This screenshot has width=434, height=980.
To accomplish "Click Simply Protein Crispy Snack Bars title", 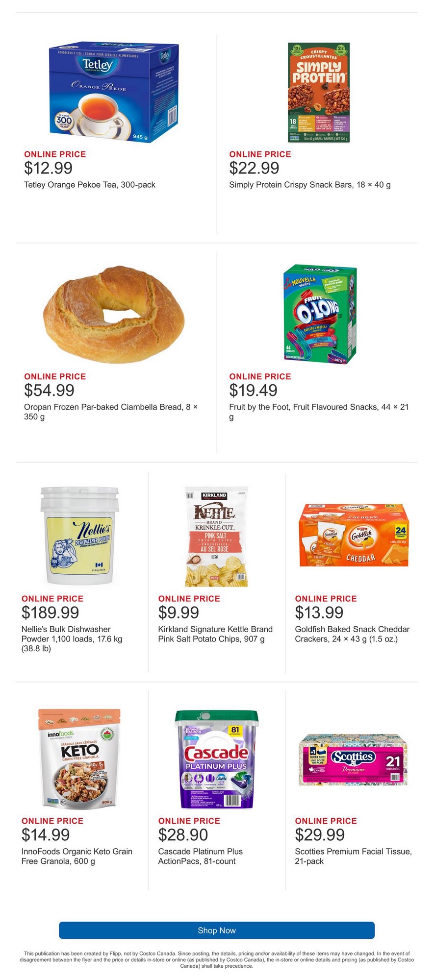I will 309,185.
